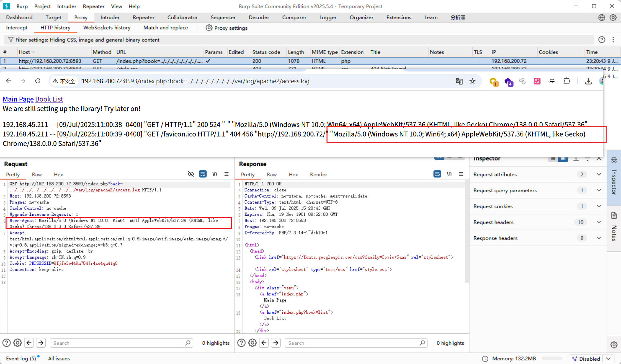The width and height of the screenshot is (621, 364).
Task: Go to next match in Response search
Action: (x=276, y=343)
